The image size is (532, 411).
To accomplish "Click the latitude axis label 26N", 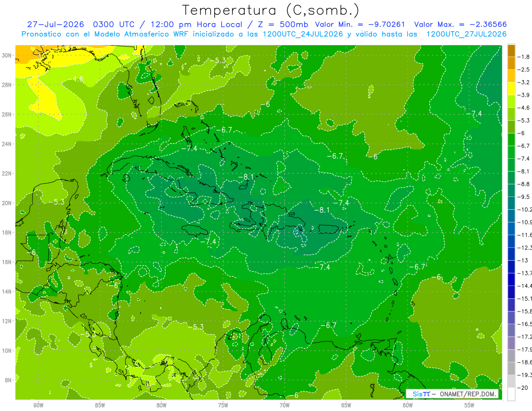I will [x=7, y=114].
